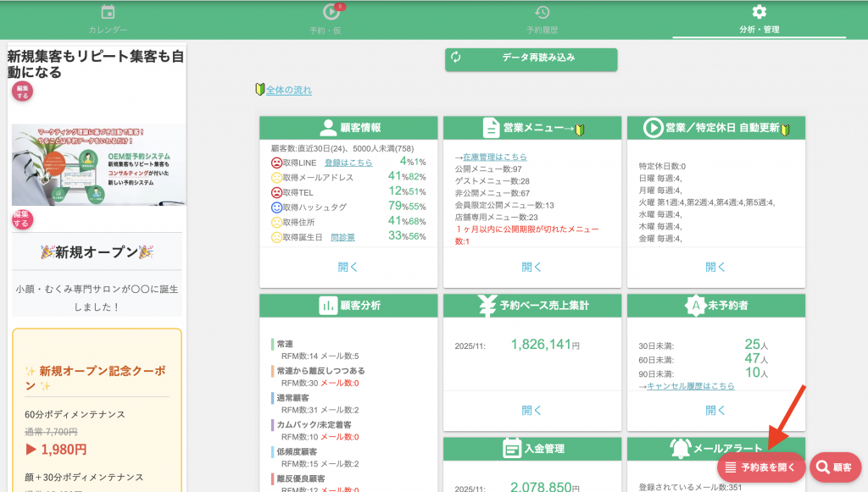Screen dimensions: 868x492
Task: Click the 営業メニュー document icon
Action: 491,128
